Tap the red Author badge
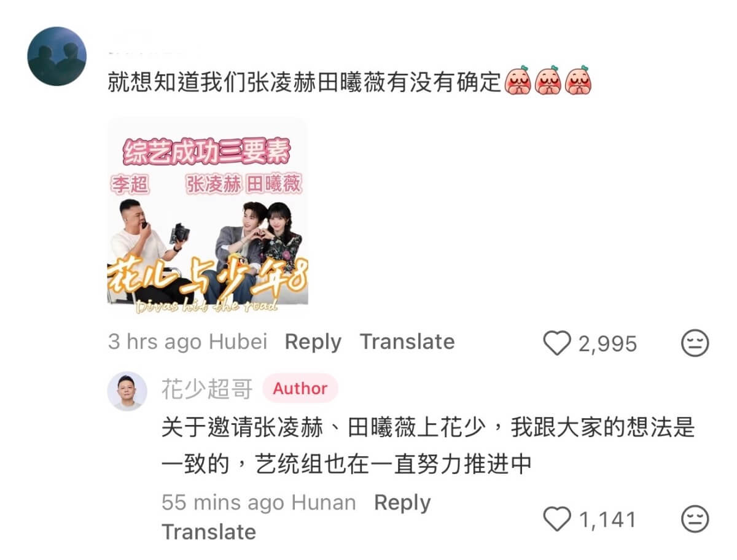The image size is (737, 560). tap(300, 388)
